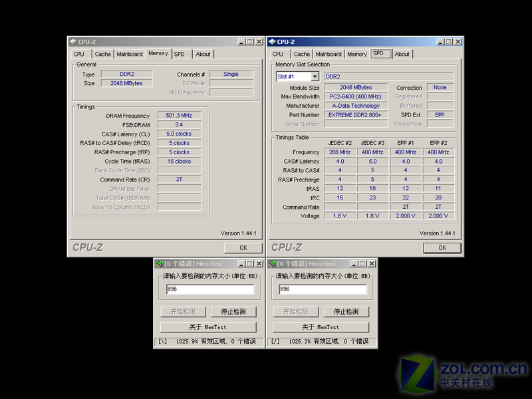This screenshot has height=399, width=532.
Task: Click the Part Number value EXTREME DDR2 800+
Action: [356, 115]
